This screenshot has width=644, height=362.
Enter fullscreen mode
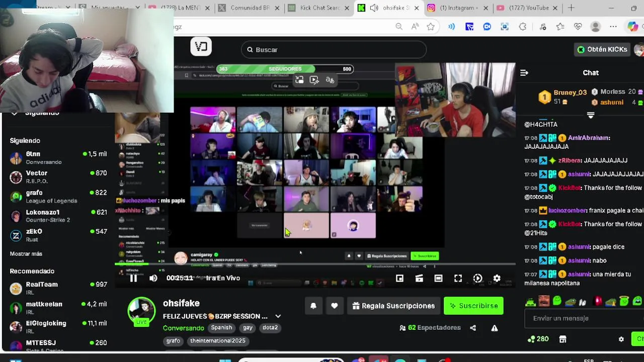tap(458, 278)
